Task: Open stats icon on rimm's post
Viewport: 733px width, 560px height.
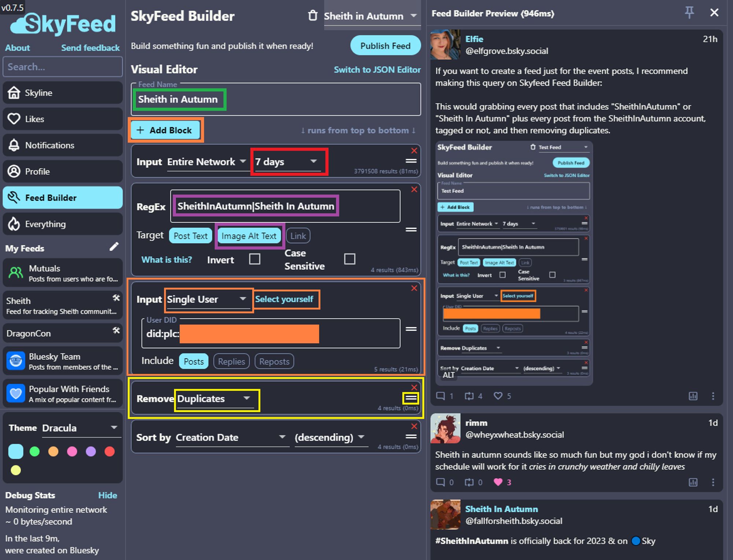Action: (693, 482)
